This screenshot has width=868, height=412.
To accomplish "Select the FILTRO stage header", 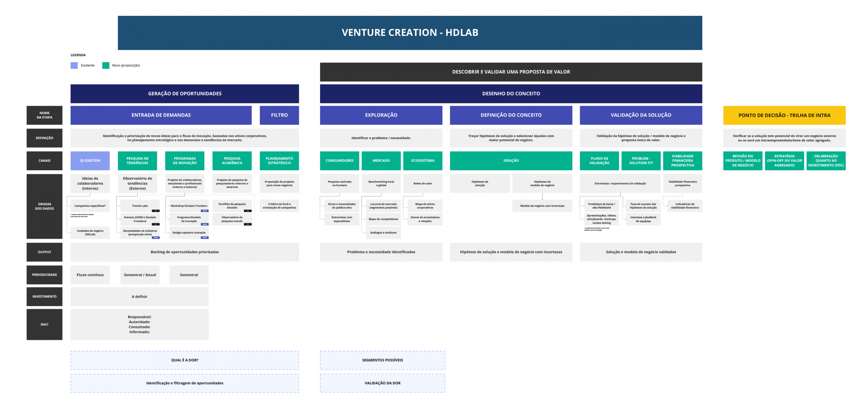I will click(279, 115).
